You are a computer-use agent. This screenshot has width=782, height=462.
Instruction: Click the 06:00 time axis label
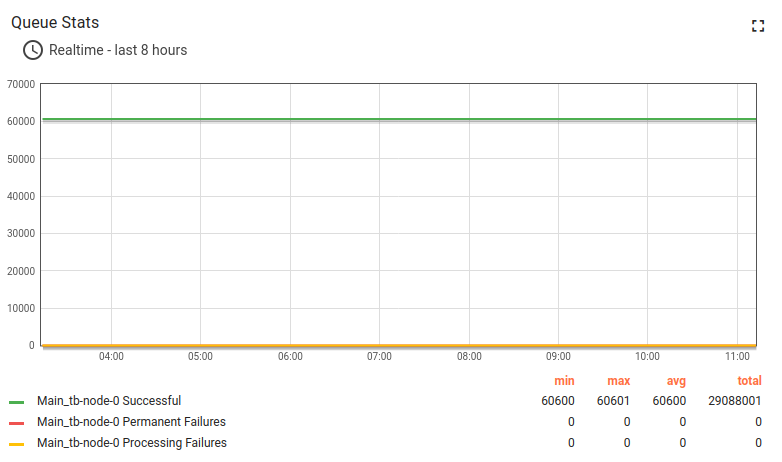(x=290, y=356)
